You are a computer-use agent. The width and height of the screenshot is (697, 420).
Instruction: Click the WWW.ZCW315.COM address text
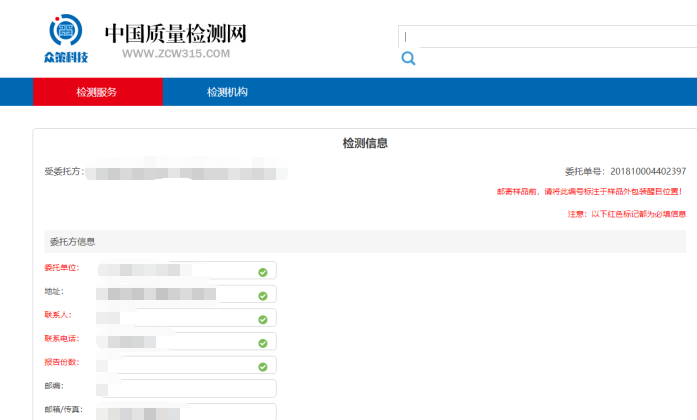pyautogui.click(x=176, y=54)
